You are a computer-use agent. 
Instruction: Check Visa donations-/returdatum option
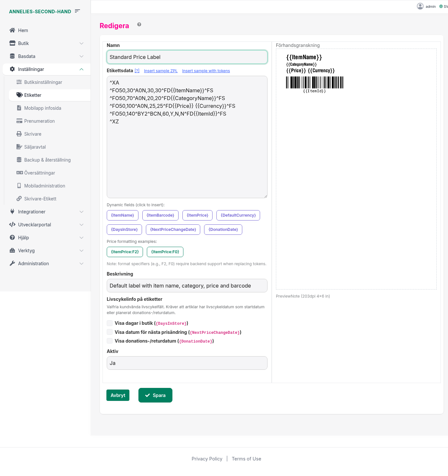pyautogui.click(x=110, y=341)
